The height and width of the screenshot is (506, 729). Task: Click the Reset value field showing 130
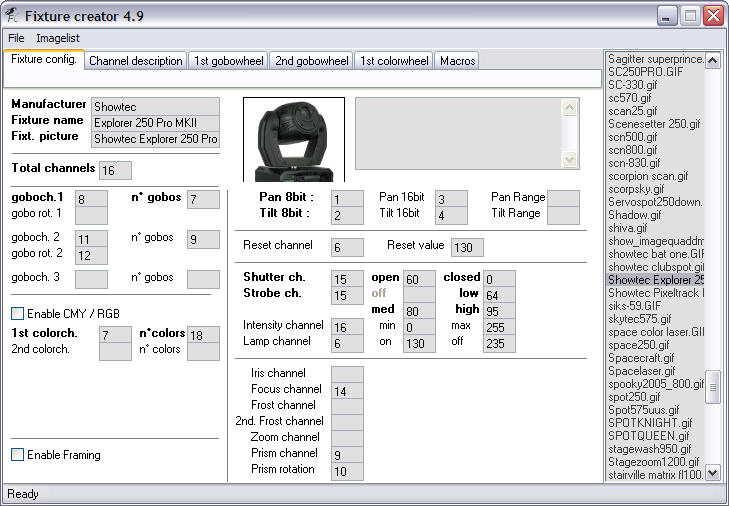(467, 247)
